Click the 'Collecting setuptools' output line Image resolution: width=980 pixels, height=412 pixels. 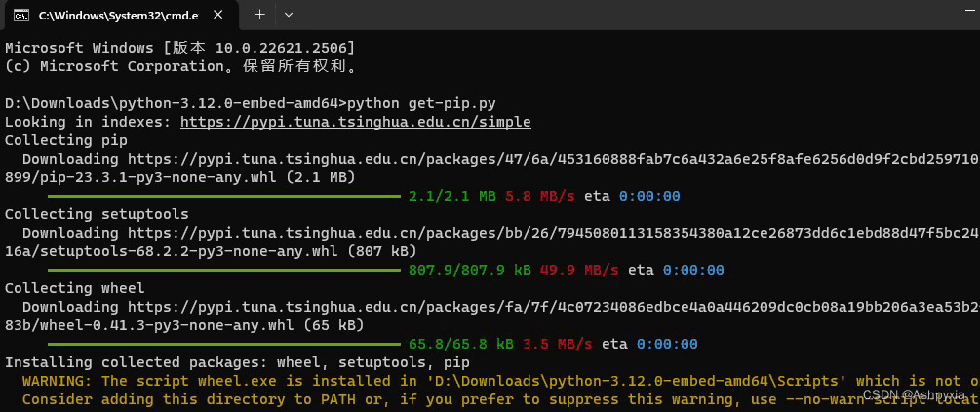pos(97,214)
